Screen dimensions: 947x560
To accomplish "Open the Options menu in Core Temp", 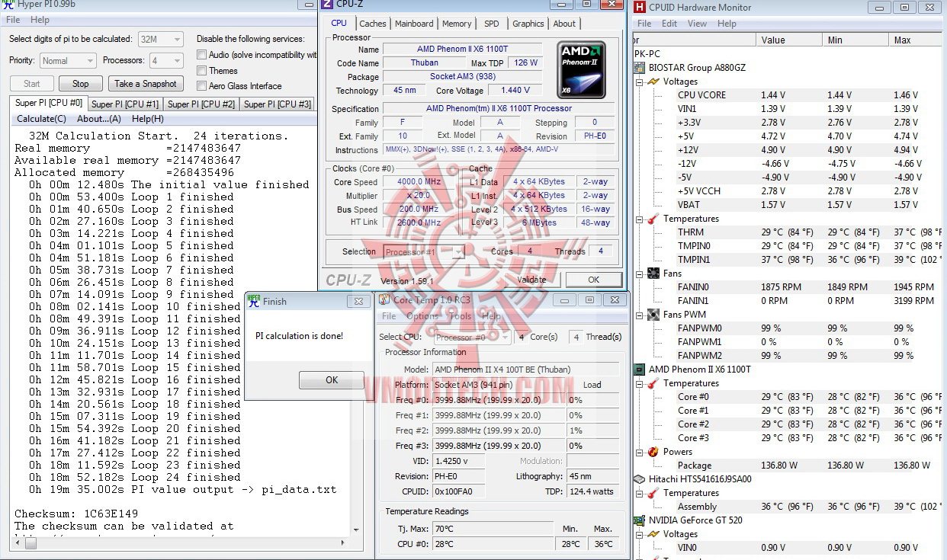I will tap(422, 316).
